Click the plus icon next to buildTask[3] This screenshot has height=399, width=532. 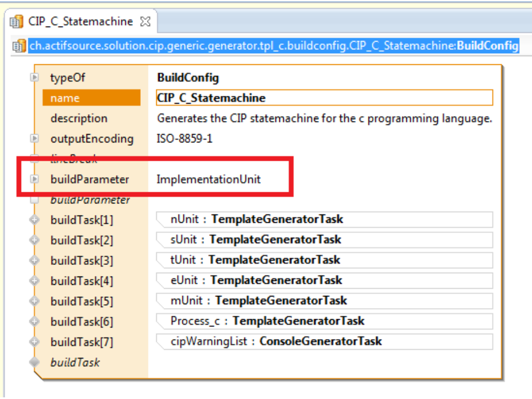pyautogui.click(x=34, y=260)
